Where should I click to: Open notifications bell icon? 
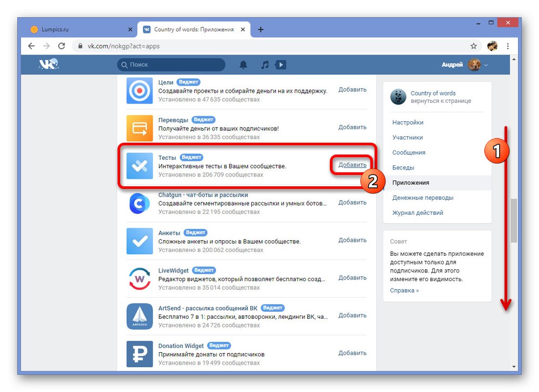[x=244, y=65]
